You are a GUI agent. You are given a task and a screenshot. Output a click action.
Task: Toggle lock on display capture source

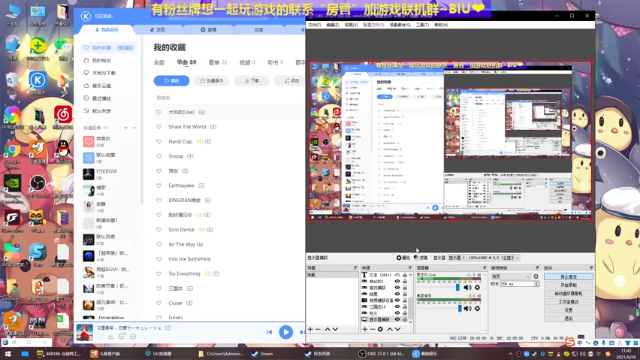tap(405, 319)
